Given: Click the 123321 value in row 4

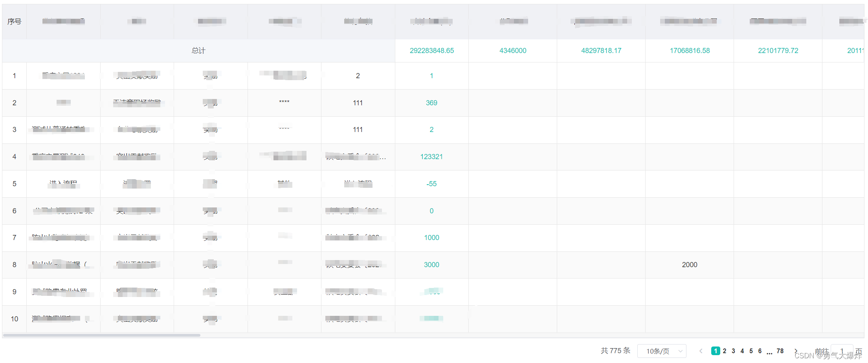Looking at the screenshot, I should 431,156.
